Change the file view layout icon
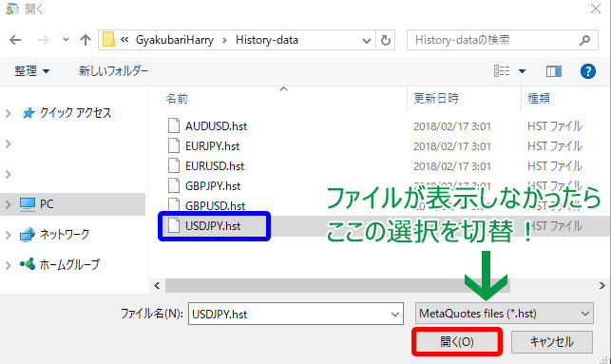This screenshot has height=364, width=611. coord(502,71)
